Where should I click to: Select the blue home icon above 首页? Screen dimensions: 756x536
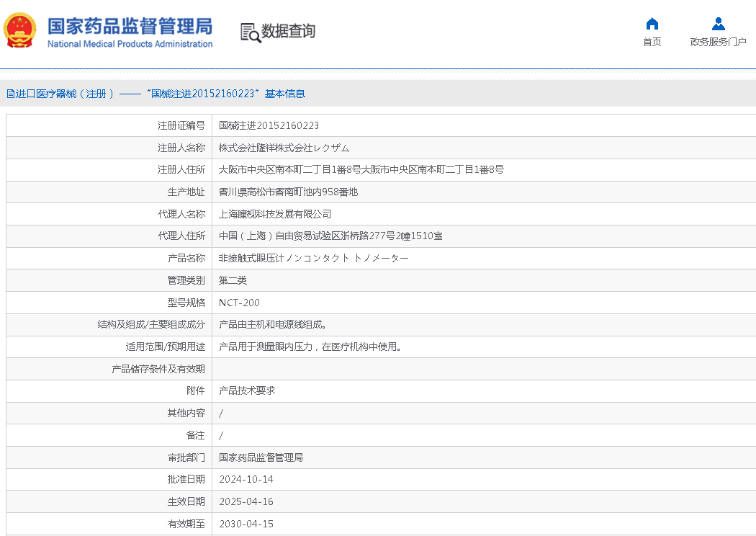point(652,23)
